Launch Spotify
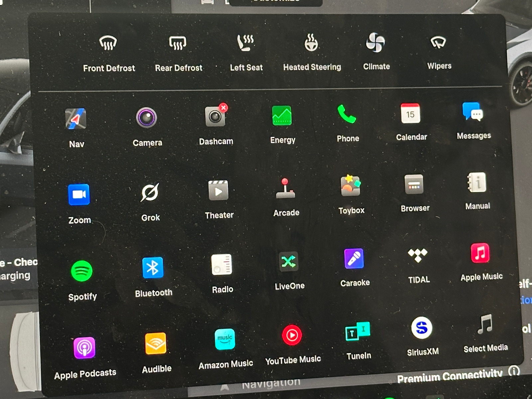 (82, 271)
